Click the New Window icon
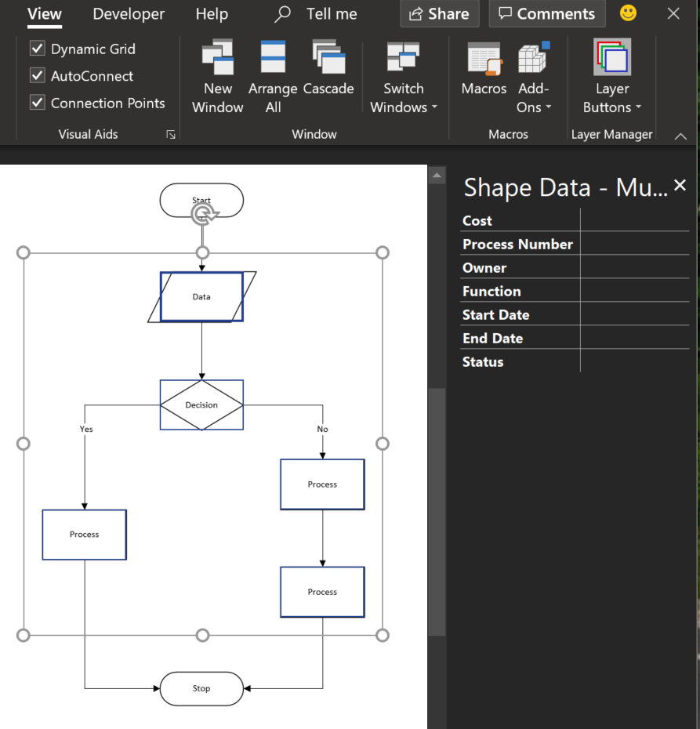The image size is (700, 729). (217, 58)
